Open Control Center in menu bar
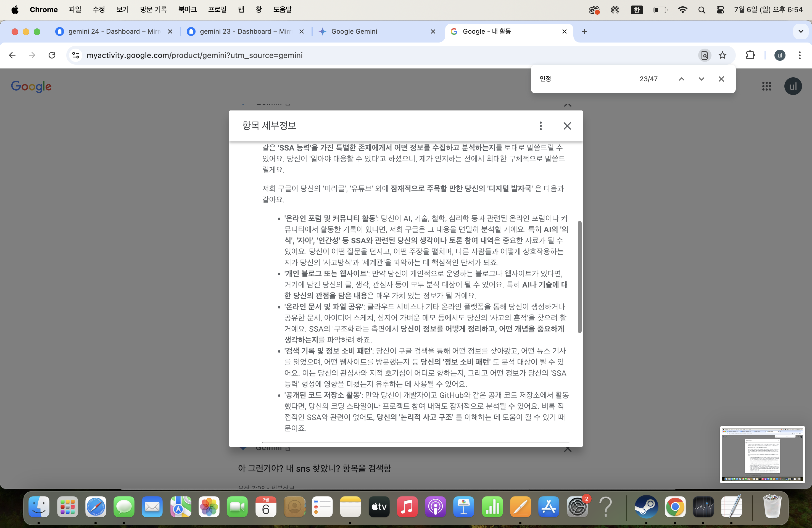The width and height of the screenshot is (812, 528). [x=720, y=10]
